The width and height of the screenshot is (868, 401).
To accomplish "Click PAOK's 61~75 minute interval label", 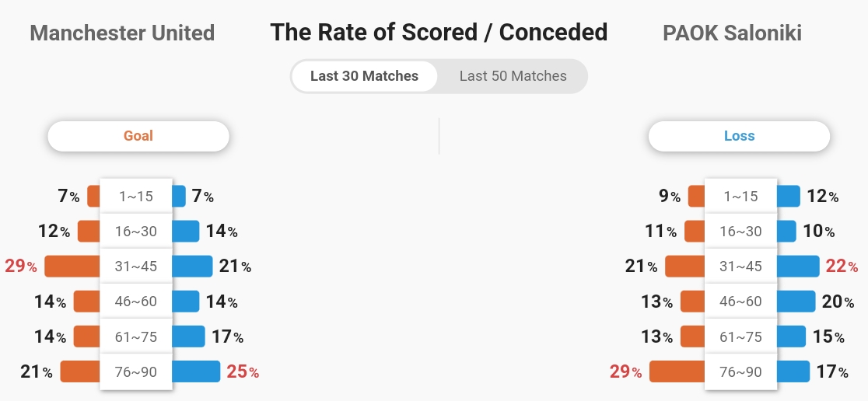I will 740,336.
